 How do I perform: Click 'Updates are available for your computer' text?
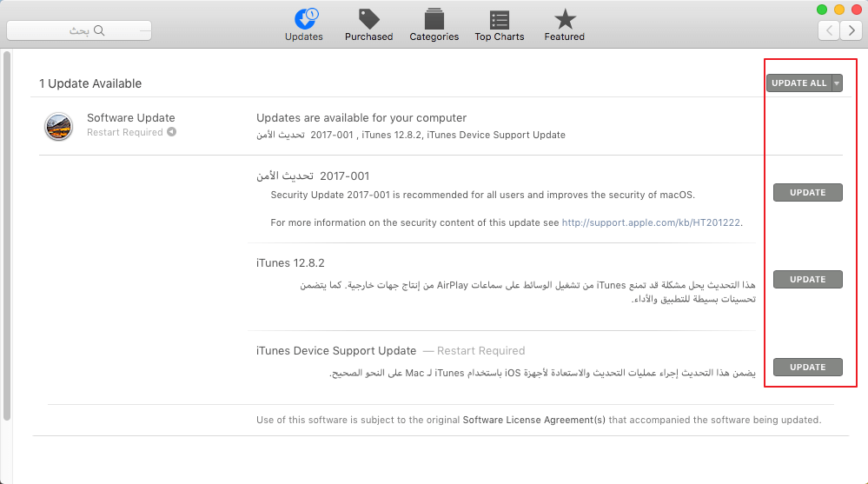click(361, 118)
